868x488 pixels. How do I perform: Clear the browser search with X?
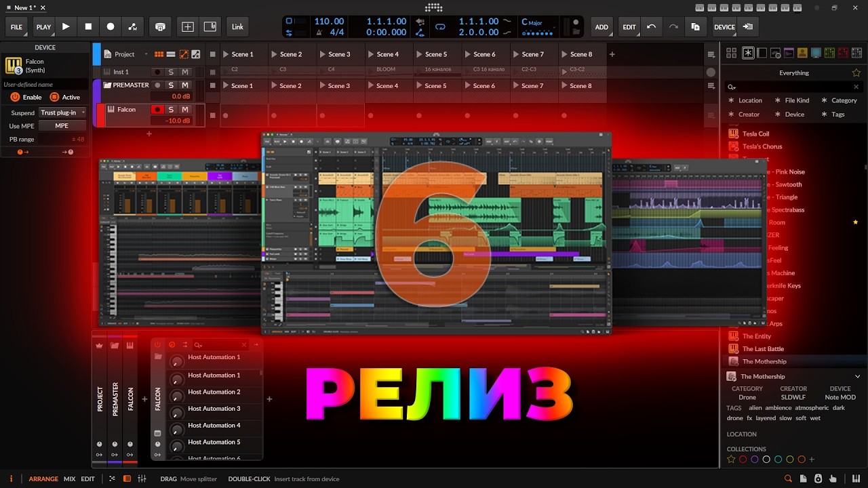click(x=856, y=87)
